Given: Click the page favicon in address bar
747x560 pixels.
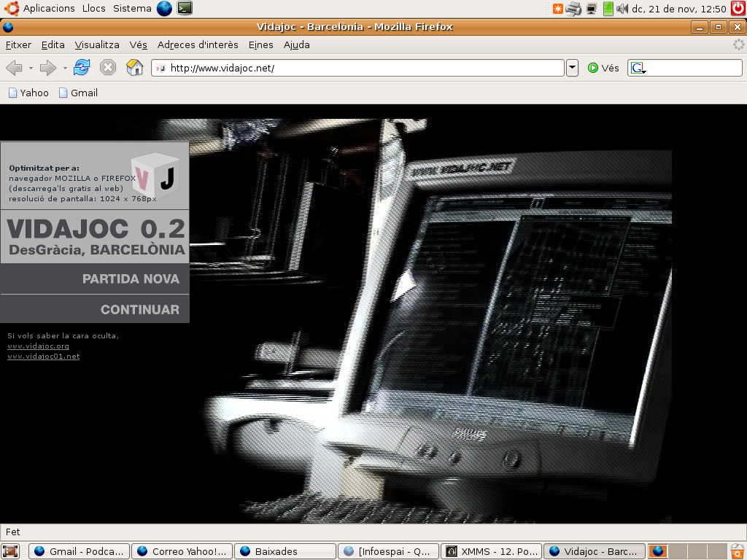Looking at the screenshot, I should (160, 68).
